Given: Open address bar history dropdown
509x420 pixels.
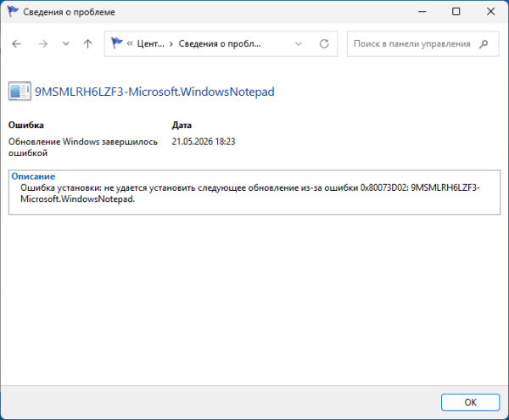Looking at the screenshot, I should [x=299, y=43].
